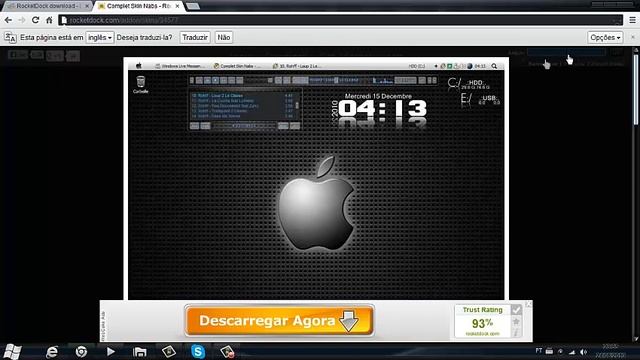640x360 pixels.
Task: Click the page's vertical scrollbar thumb
Action: click(636, 90)
